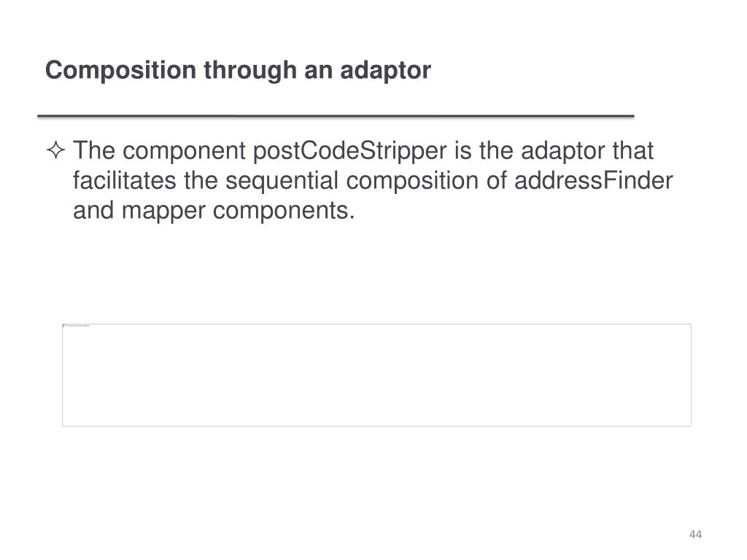Click the diamond star bullet icon
Image resolution: width=747 pixels, height=560 pixels.
point(56,150)
